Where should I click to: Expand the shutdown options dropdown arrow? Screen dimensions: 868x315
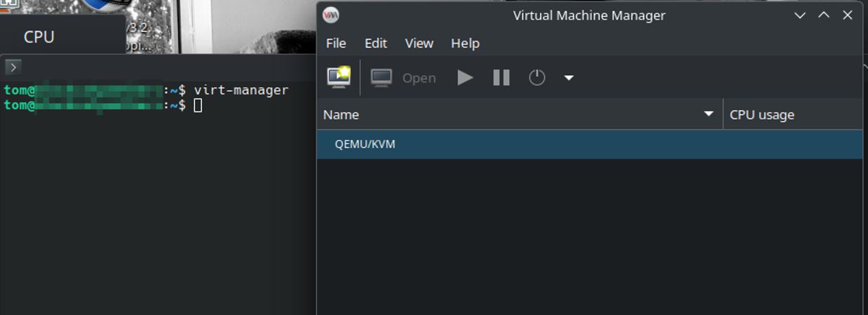[x=569, y=78]
